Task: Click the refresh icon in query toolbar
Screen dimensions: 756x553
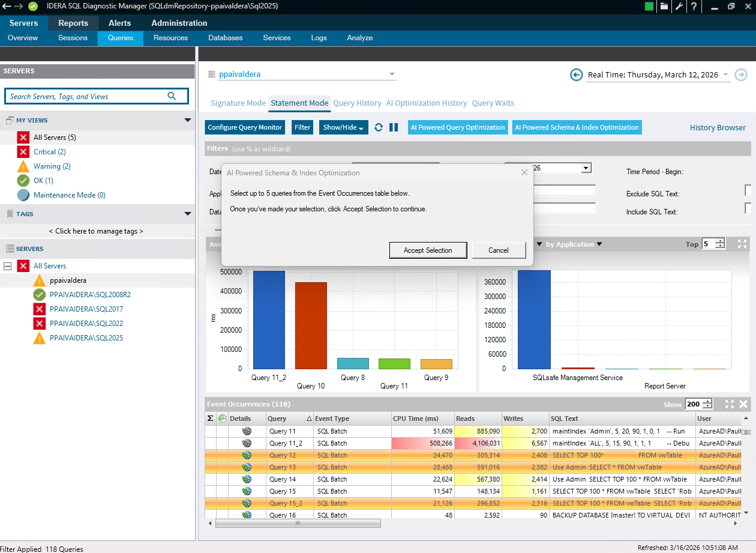Action: [x=379, y=127]
